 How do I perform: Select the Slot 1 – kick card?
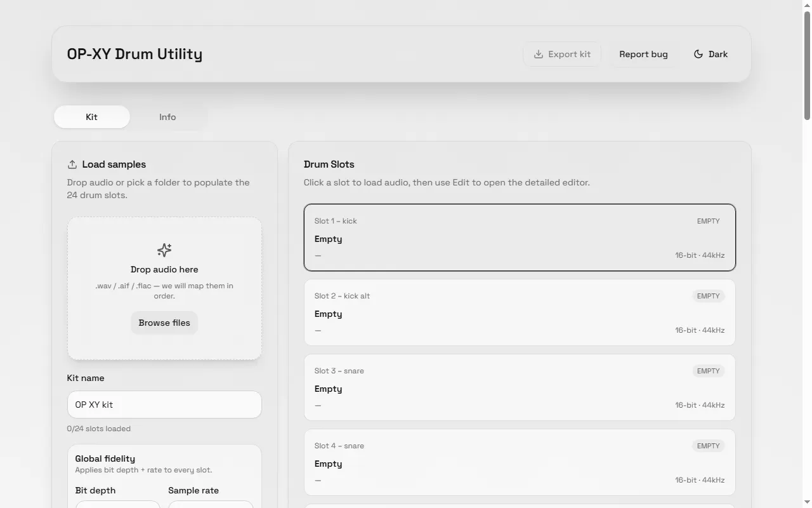(x=520, y=237)
